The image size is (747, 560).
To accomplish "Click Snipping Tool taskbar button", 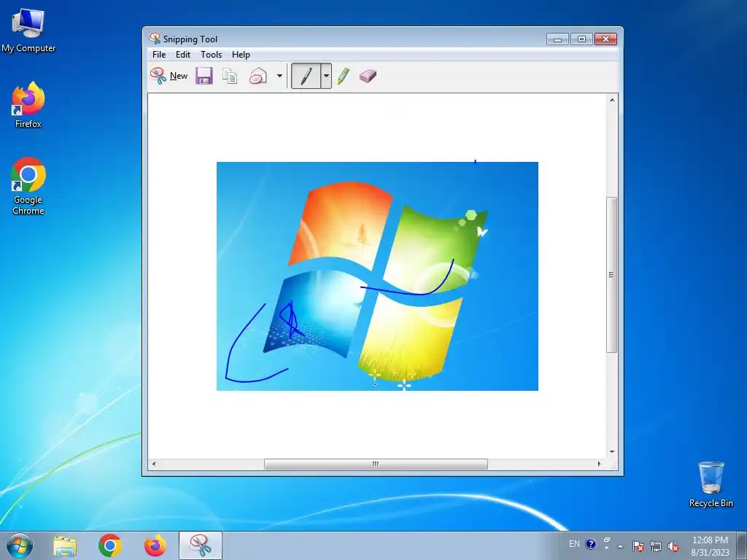I will pos(201,545).
